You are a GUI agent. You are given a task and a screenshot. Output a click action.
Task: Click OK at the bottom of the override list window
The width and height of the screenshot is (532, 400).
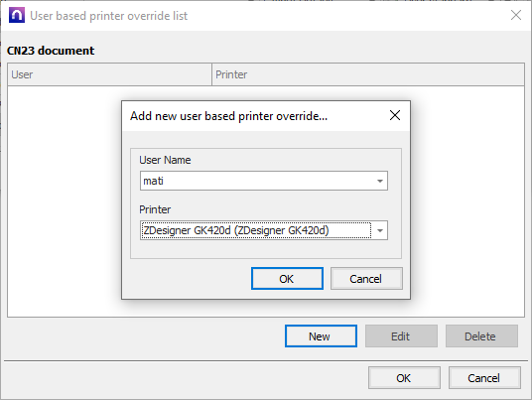(404, 377)
